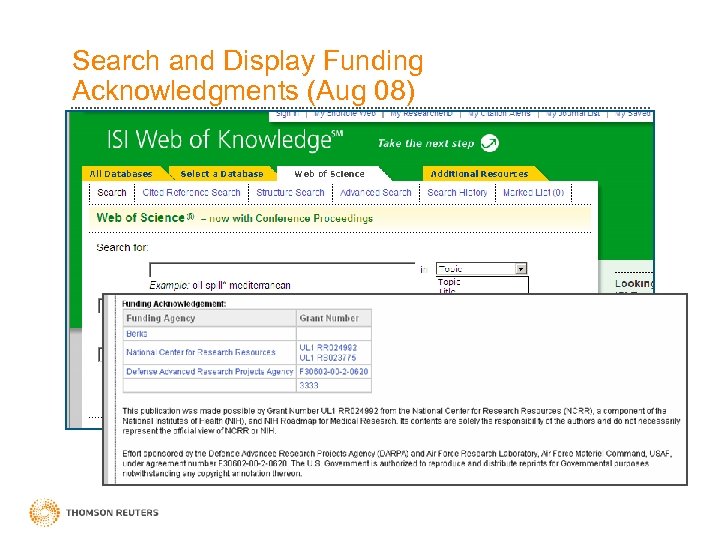Open Cited Reference Search
The image size is (720, 540).
pyautogui.click(x=191, y=193)
